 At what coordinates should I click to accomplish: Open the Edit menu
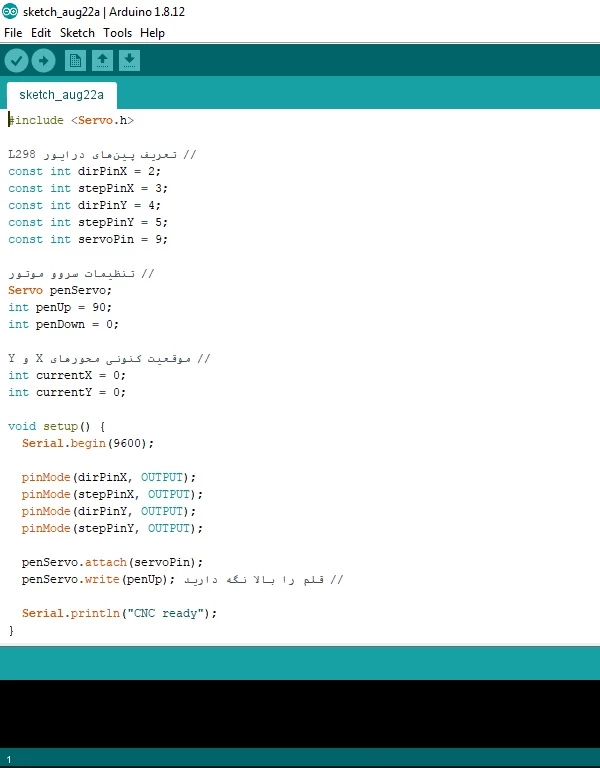[x=41, y=33]
